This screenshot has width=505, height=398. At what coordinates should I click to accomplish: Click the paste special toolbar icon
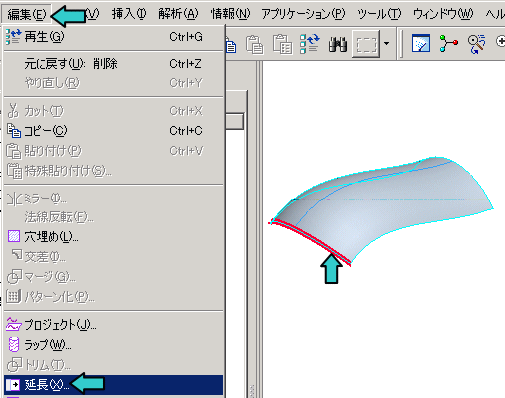282,44
